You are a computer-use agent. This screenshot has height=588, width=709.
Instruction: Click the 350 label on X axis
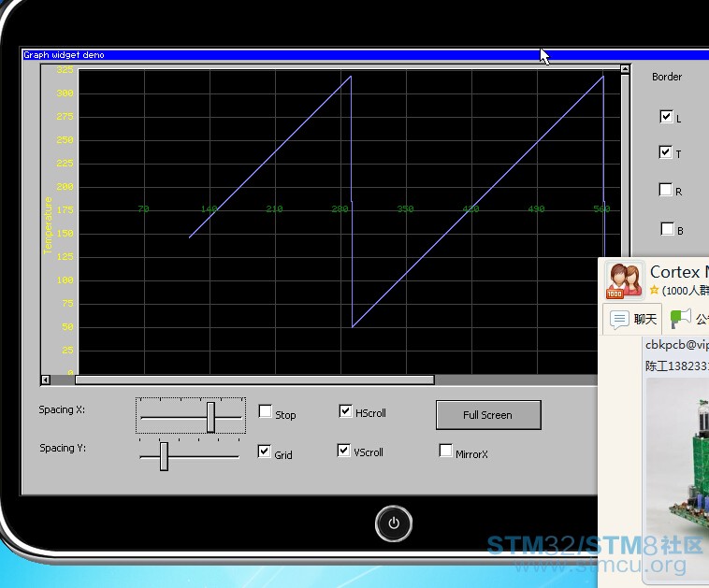[405, 208]
